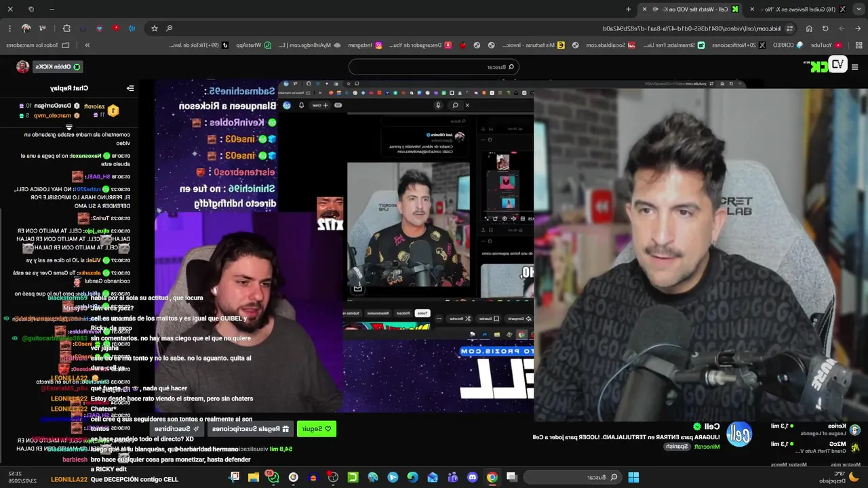
Task: View site information icon in address bar
Action: tap(789, 28)
